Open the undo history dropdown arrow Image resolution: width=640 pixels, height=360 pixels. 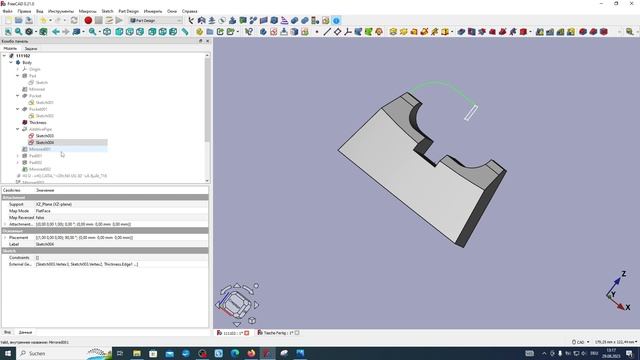50,20
